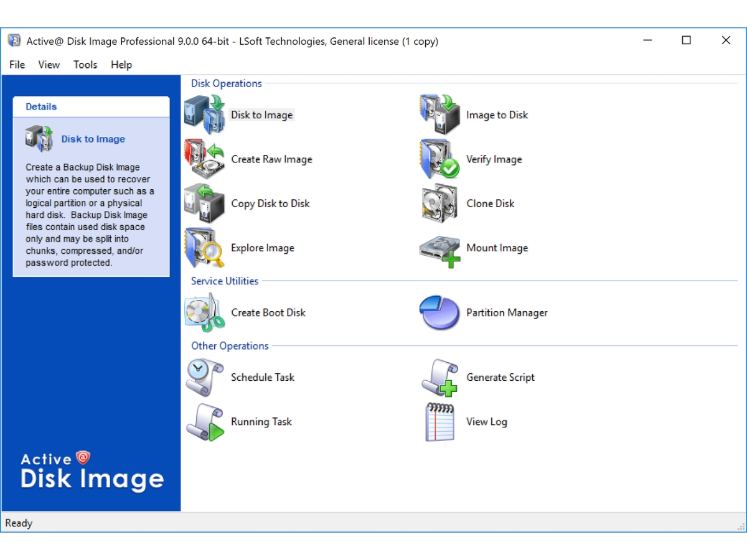This screenshot has height=560, width=747.
Task: Click the Disk Operations section heading
Action: (227, 83)
